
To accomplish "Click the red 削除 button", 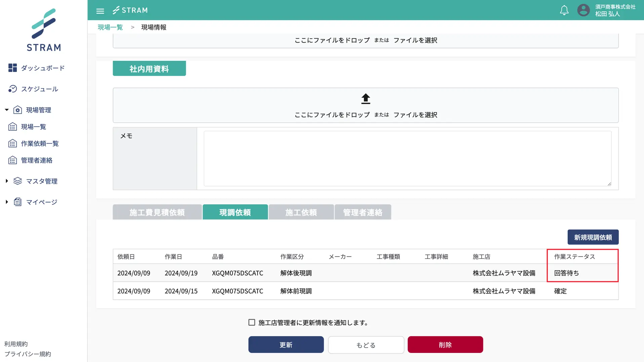I will tap(445, 345).
